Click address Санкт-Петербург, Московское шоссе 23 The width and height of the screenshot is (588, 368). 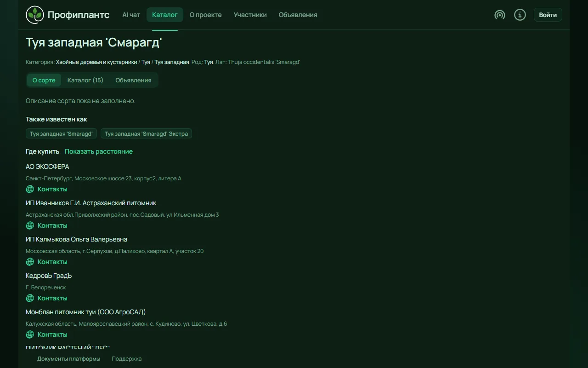click(x=103, y=178)
